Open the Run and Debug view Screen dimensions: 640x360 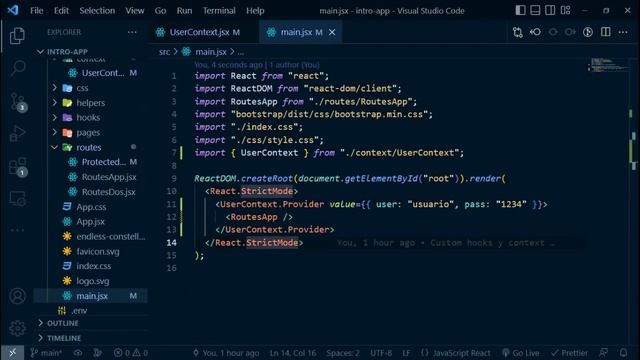point(17,133)
